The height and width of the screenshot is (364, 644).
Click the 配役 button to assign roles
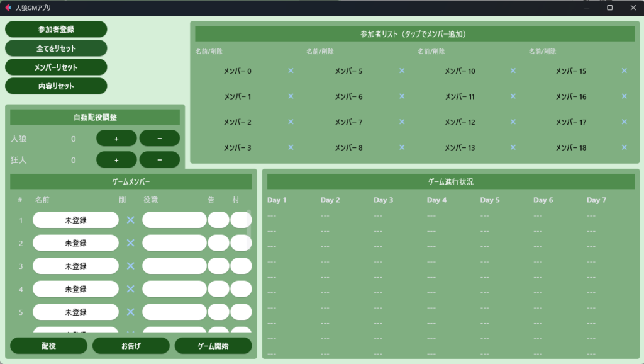48,346
